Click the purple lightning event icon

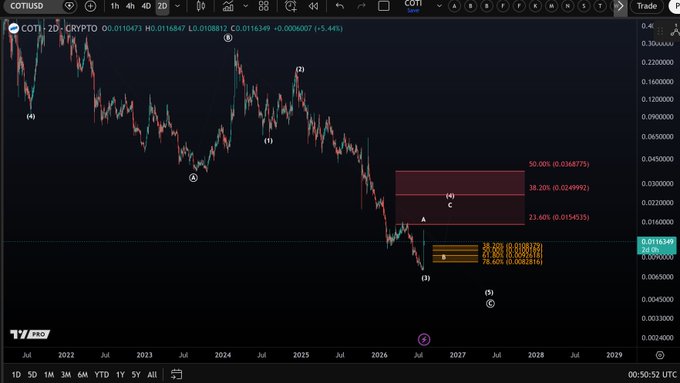click(x=424, y=339)
